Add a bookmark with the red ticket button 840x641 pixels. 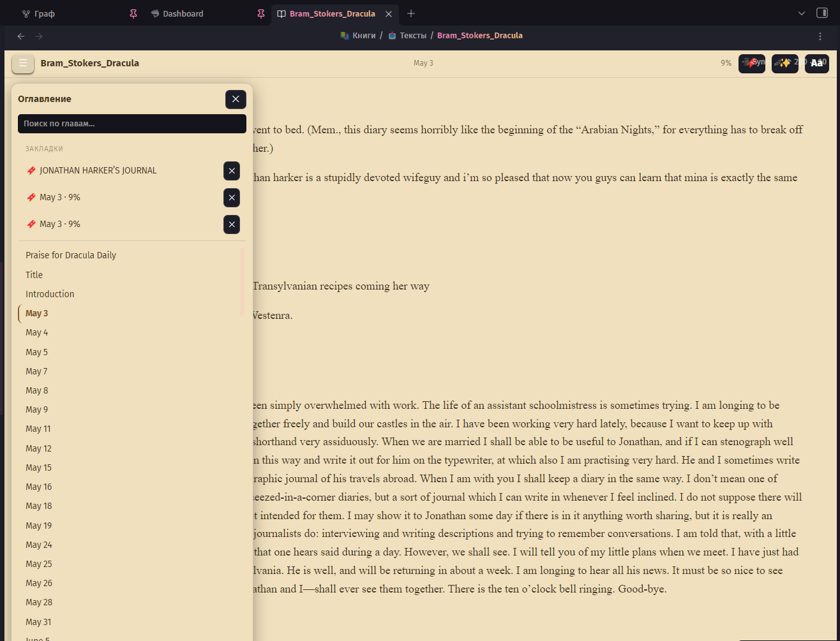tap(752, 63)
